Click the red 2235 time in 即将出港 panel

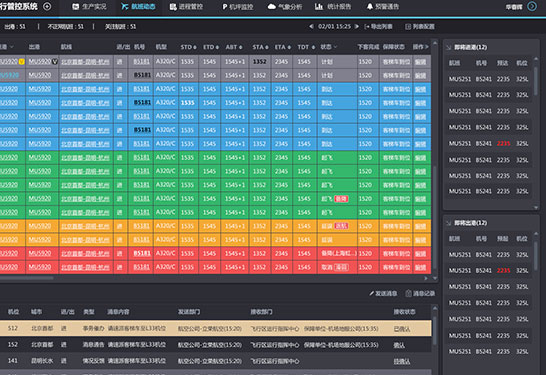tap(503, 271)
